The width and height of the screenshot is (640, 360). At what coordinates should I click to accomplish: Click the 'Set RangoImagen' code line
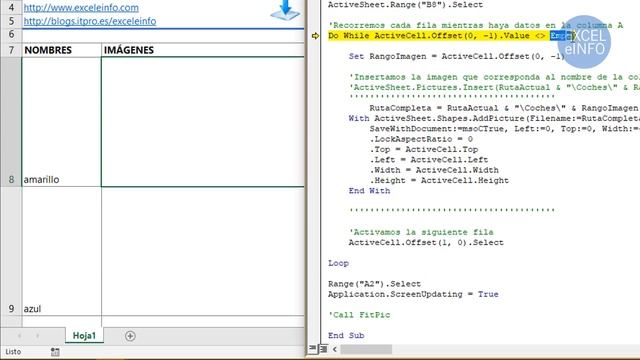pos(457,56)
